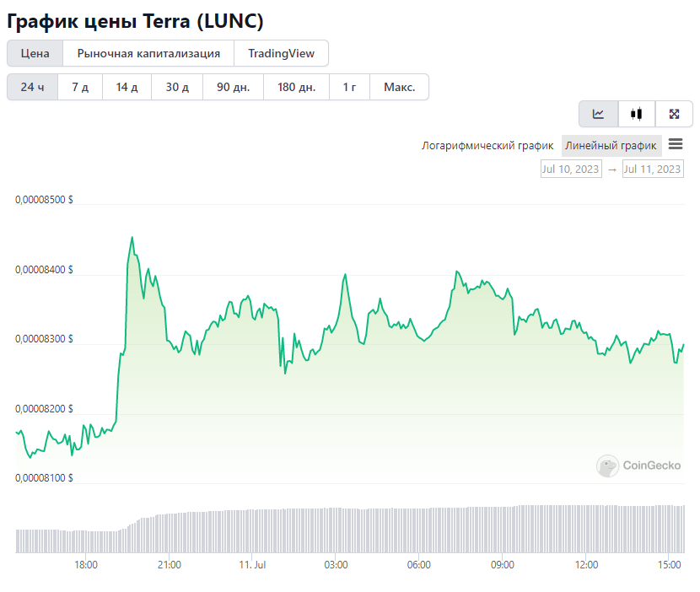Viewport: 700px width, 592px height.
Task: Show the 1 г yearly range
Action: 349,87
